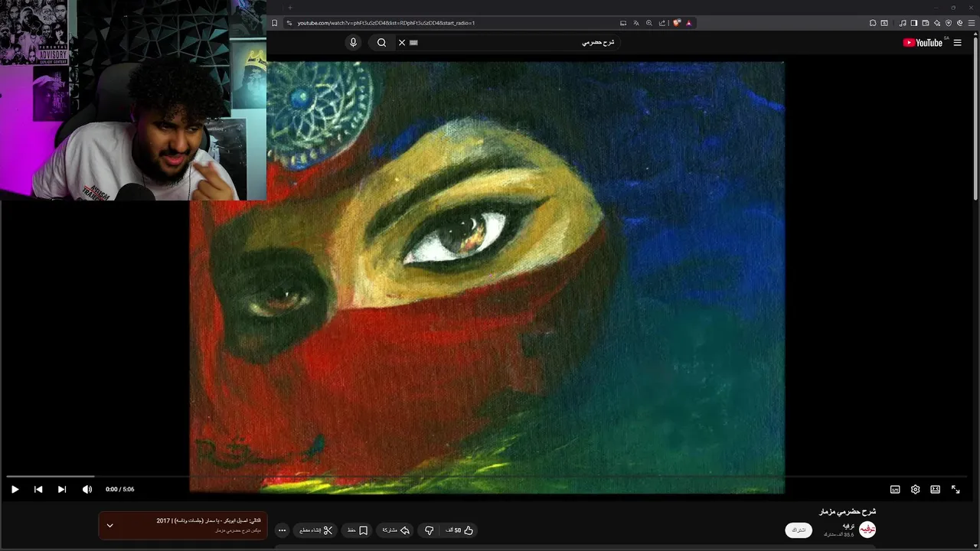Viewport: 980px width, 551px height.
Task: Open the player settings gear
Action: tap(915, 489)
